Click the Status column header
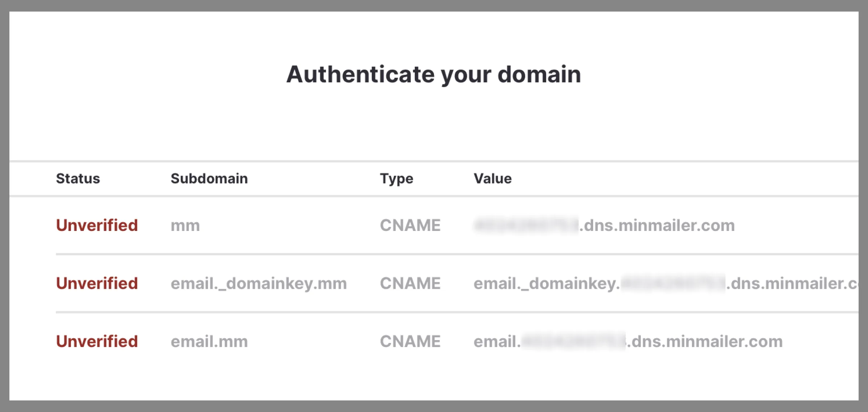The width and height of the screenshot is (868, 412). 78,178
